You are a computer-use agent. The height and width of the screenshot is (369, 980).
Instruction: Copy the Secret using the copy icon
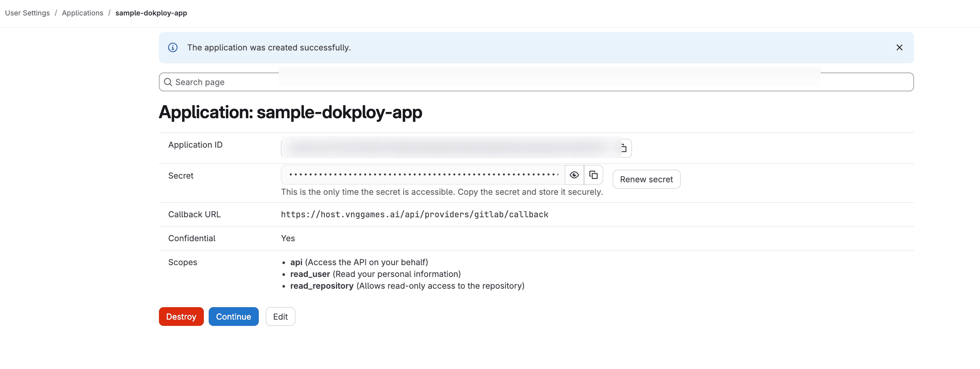594,175
